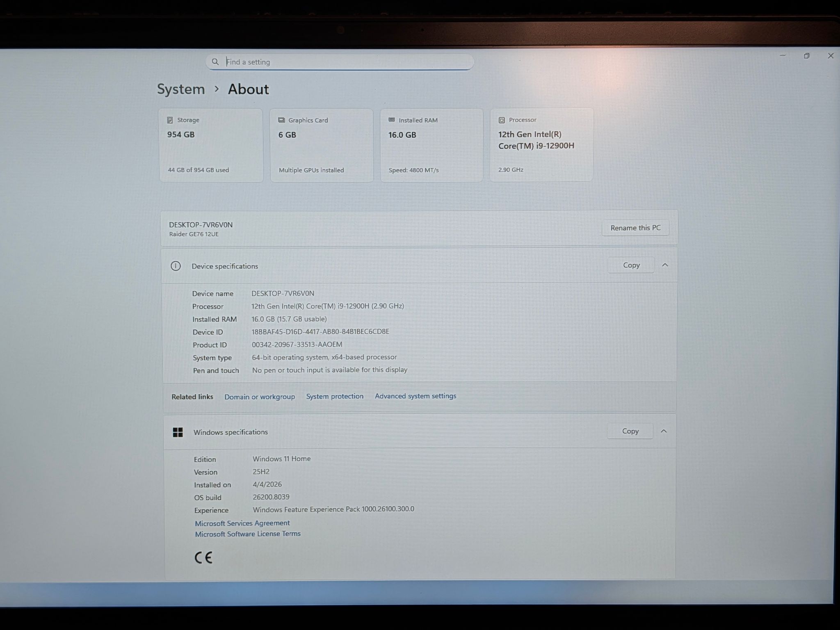Screen dimensions: 840x630
Task: Collapse the Device specifications section
Action: pyautogui.click(x=665, y=265)
